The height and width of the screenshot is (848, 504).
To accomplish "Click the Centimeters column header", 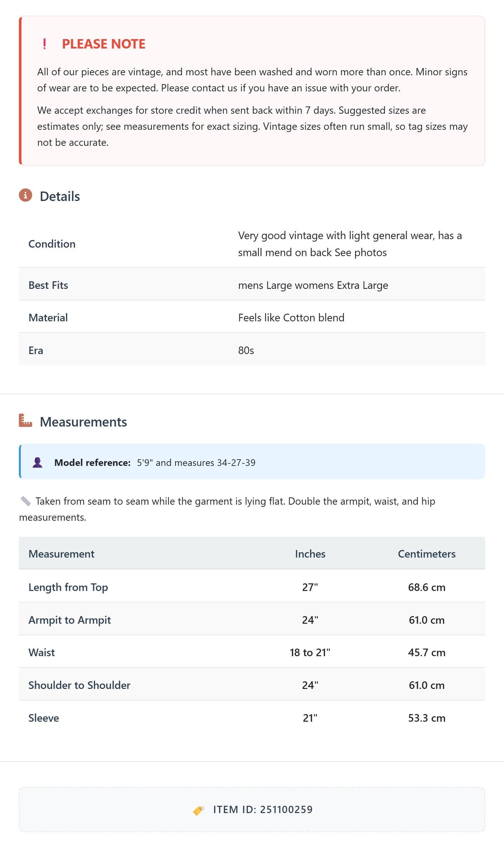I will 427,554.
